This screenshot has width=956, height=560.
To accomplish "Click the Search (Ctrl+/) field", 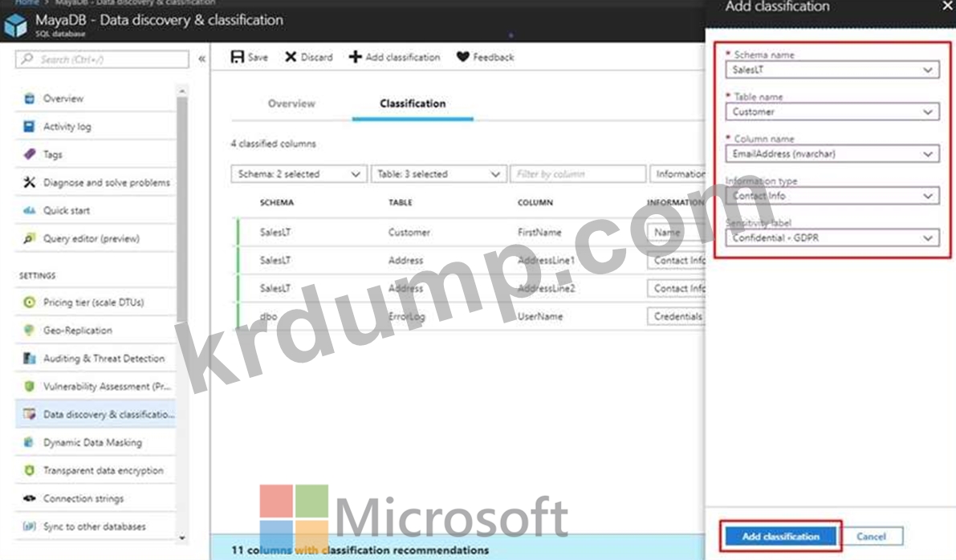I will 102,59.
